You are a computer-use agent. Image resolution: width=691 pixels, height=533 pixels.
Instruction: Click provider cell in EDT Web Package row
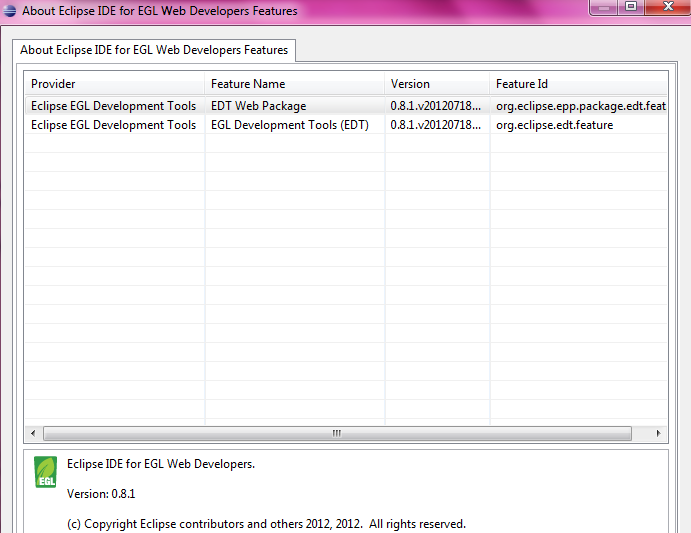(113, 106)
